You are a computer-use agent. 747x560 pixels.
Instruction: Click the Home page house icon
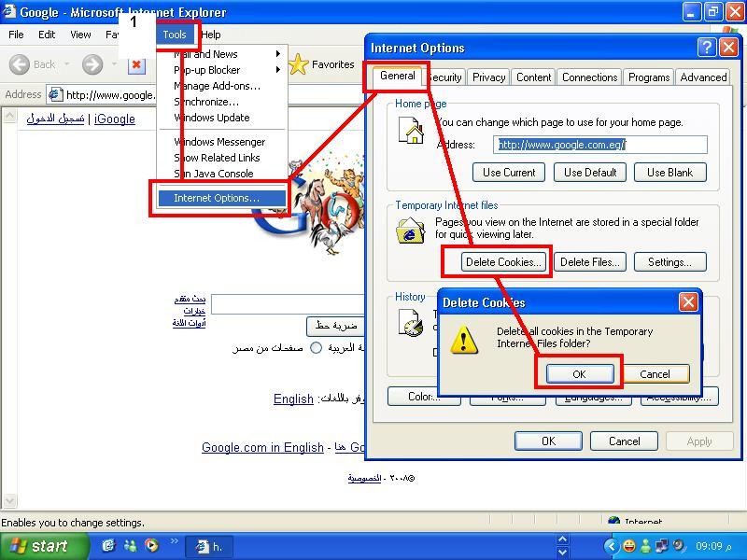pos(411,131)
